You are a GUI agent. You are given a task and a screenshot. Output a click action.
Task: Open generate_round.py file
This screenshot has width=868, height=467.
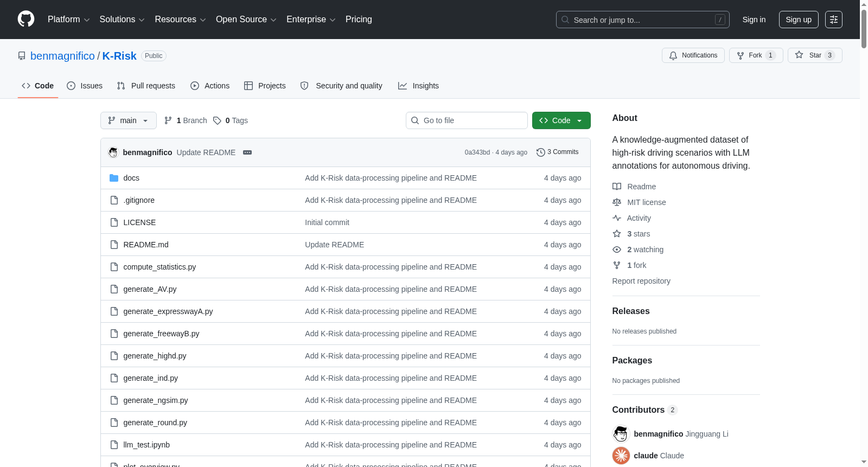click(155, 423)
